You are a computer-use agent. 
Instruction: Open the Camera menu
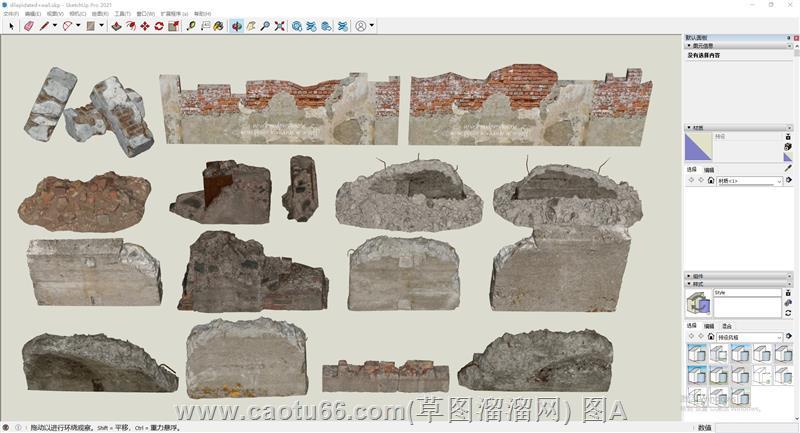pos(78,14)
